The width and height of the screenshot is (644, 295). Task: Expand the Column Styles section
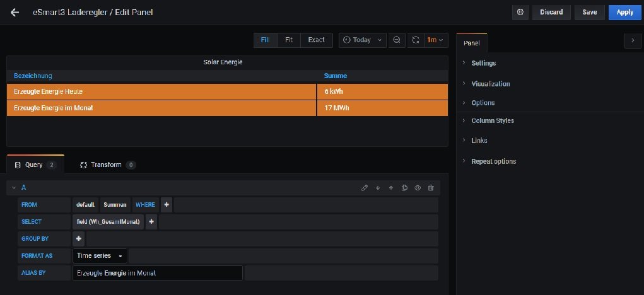tap(492, 120)
